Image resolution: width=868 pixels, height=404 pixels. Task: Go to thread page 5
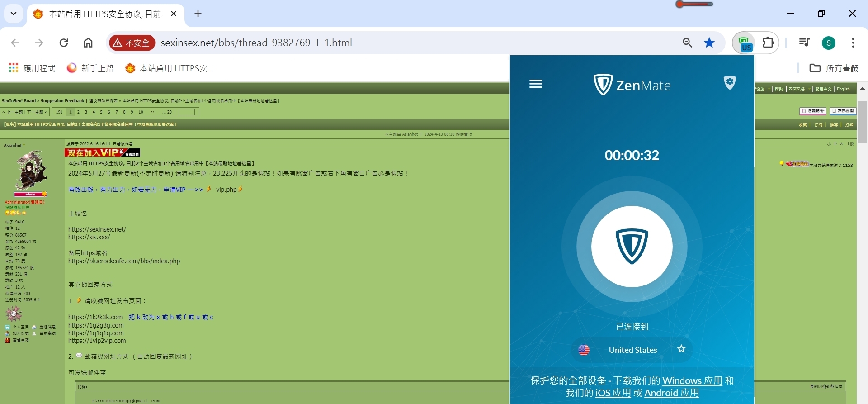pyautogui.click(x=101, y=112)
